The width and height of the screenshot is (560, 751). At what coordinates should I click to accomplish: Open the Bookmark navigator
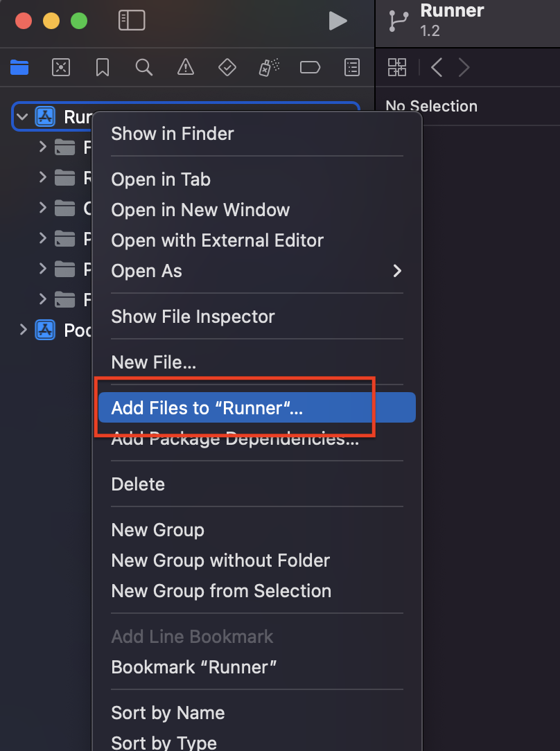(103, 67)
